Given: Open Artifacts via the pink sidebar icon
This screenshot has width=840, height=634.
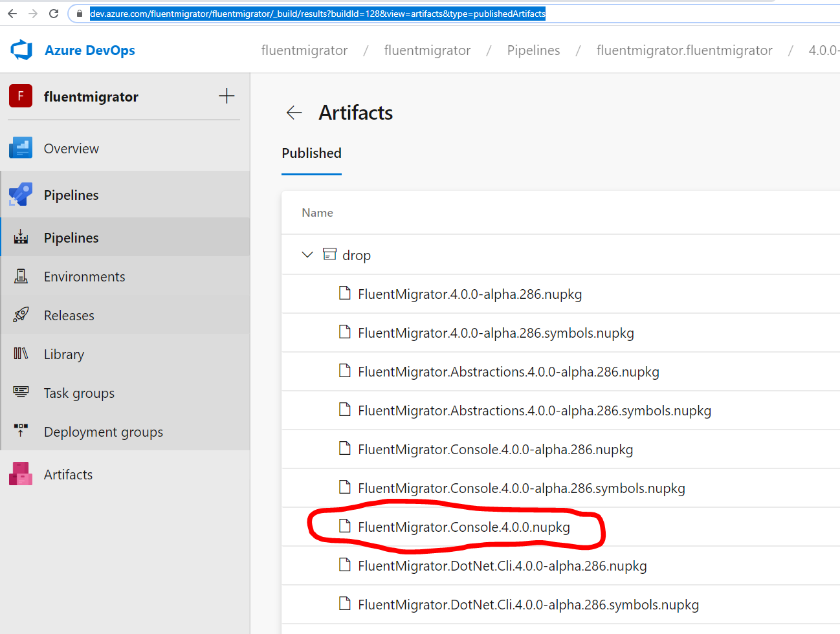Looking at the screenshot, I should (21, 474).
